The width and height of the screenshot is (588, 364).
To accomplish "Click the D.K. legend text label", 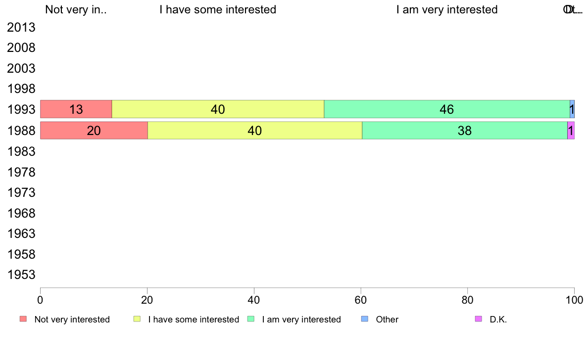I will tap(498, 319).
